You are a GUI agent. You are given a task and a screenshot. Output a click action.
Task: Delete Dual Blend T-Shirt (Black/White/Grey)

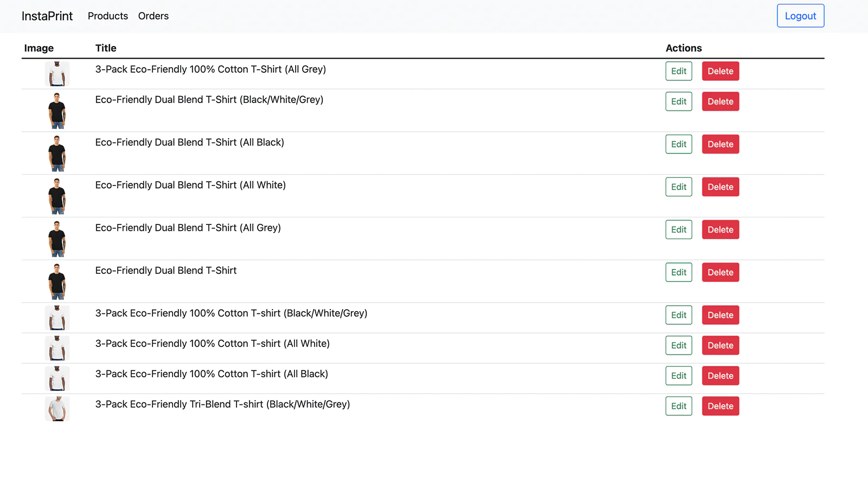click(720, 101)
